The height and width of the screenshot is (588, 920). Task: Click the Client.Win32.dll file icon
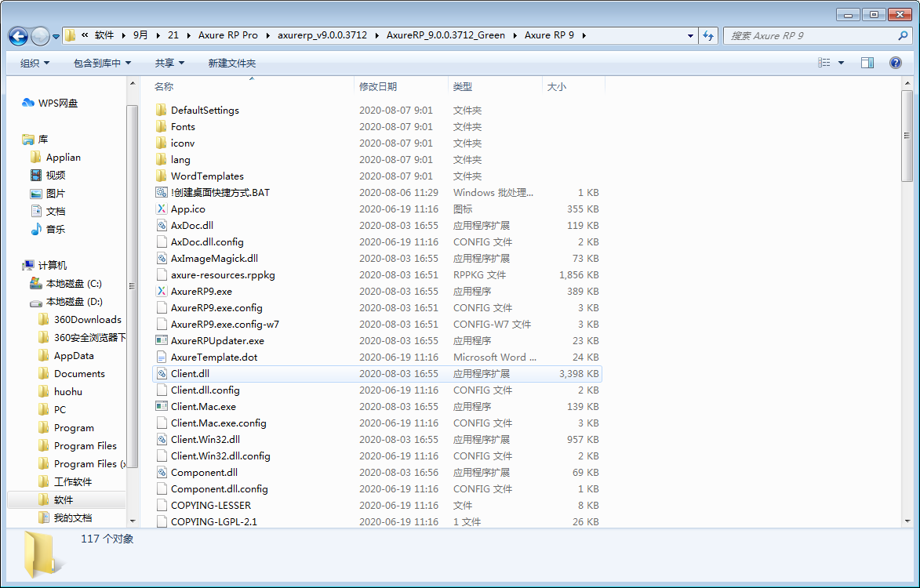(162, 439)
